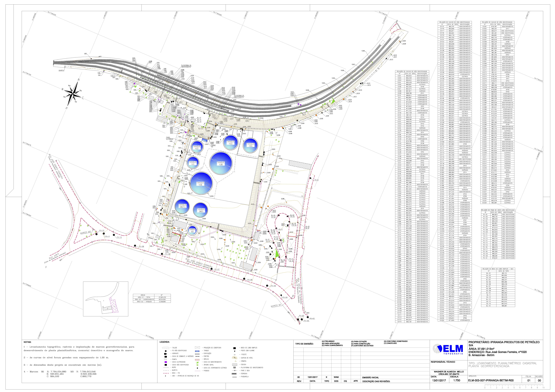Viewport: 555px width, 392px height.
Task: Click the PV-09 manhole label on the road
Action: [141, 247]
